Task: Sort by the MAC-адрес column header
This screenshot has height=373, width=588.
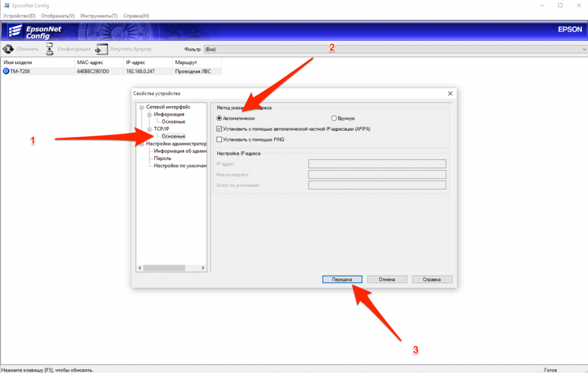Action: coord(99,62)
